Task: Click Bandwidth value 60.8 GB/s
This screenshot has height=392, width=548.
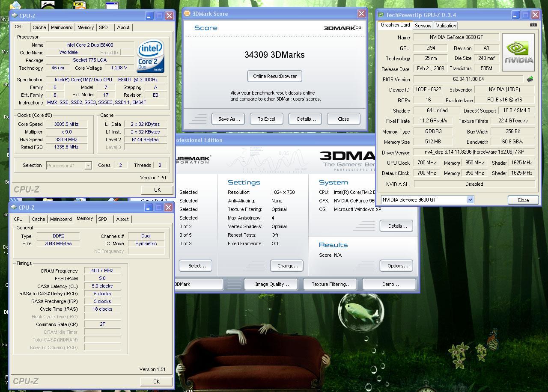Action: click(x=512, y=142)
